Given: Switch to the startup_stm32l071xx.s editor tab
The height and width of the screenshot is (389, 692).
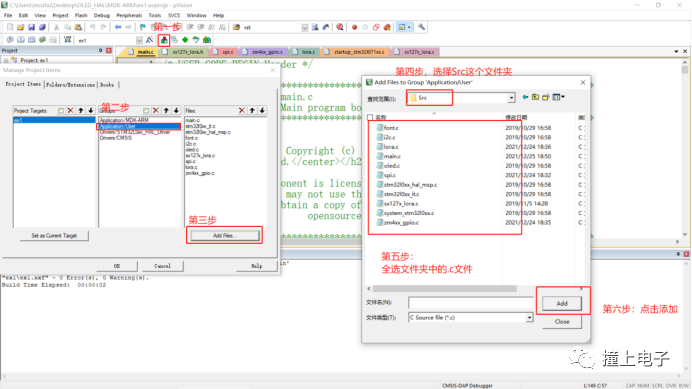Looking at the screenshot, I should click(x=356, y=52).
